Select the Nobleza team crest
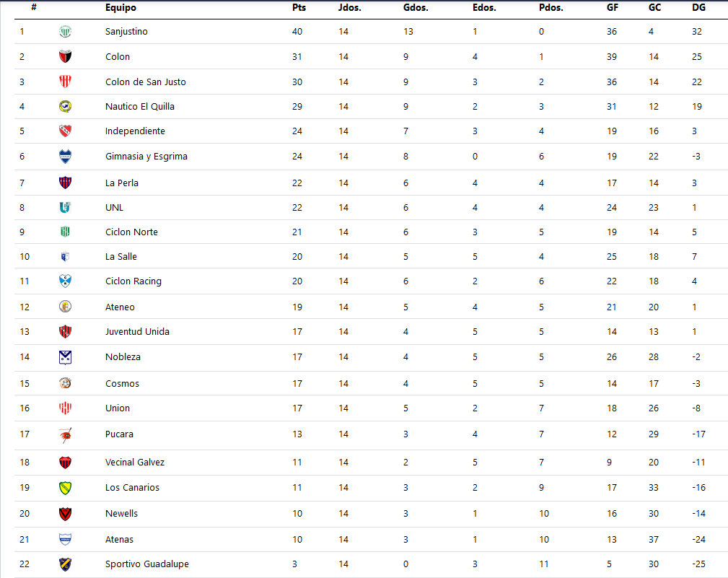728x578 pixels. coord(65,357)
